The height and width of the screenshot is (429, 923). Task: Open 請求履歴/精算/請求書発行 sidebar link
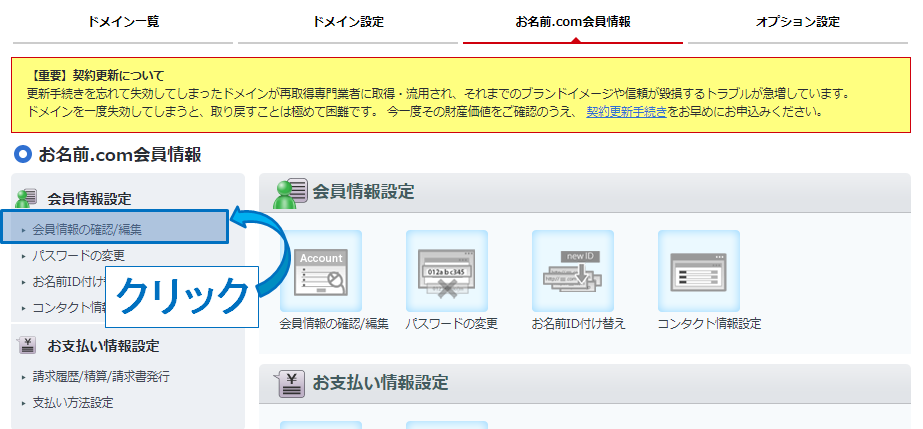(101, 377)
